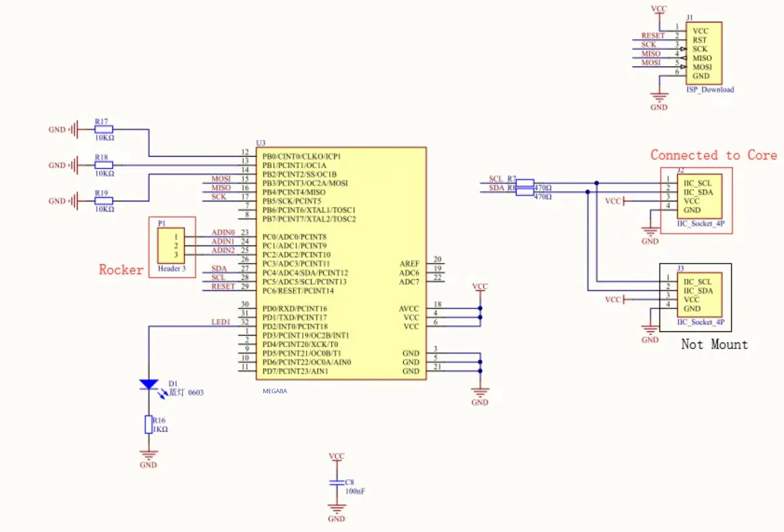The height and width of the screenshot is (532, 784).
Task: Select resistor R18 symbol
Action: pyautogui.click(x=104, y=165)
